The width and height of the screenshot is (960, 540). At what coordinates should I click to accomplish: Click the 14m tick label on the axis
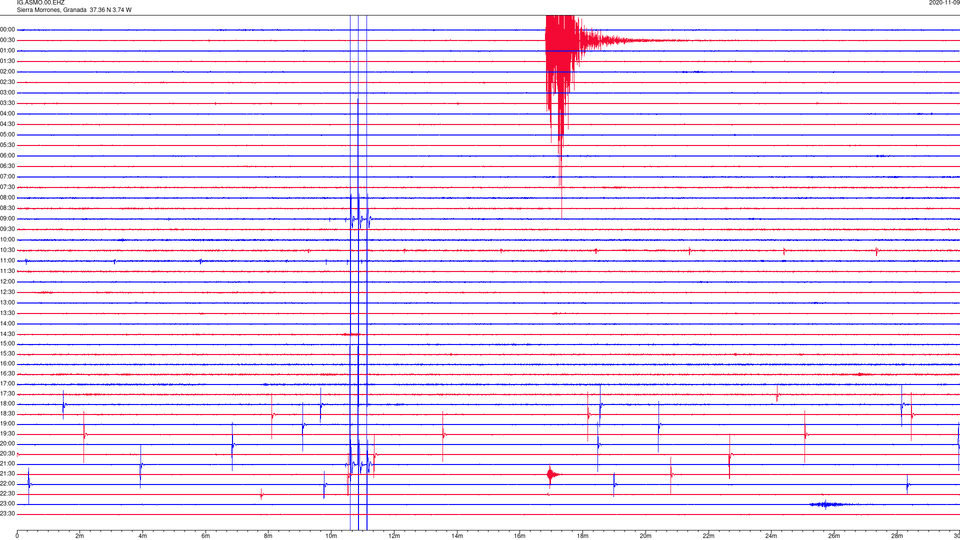(457, 536)
